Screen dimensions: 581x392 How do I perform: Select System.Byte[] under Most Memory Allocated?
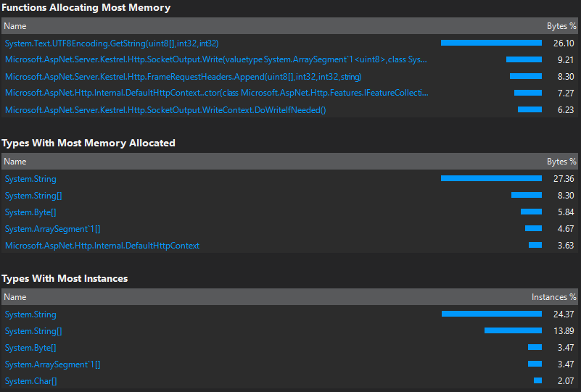pos(30,212)
